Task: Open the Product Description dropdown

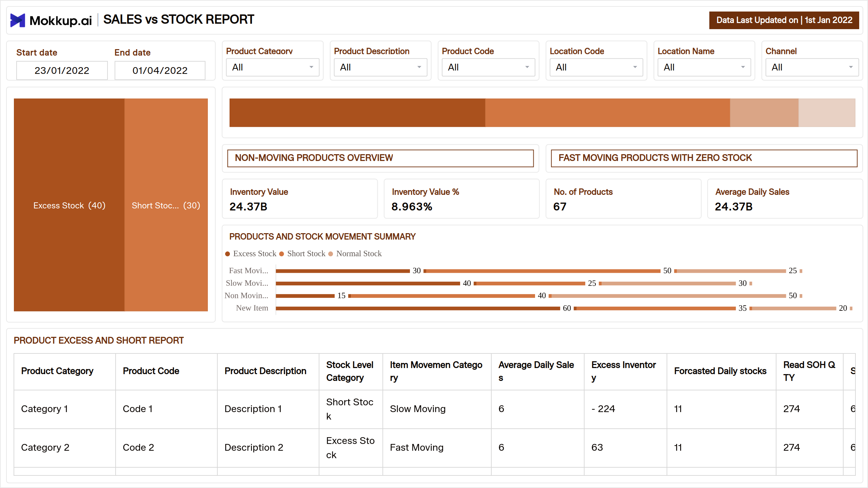Action: tap(380, 67)
